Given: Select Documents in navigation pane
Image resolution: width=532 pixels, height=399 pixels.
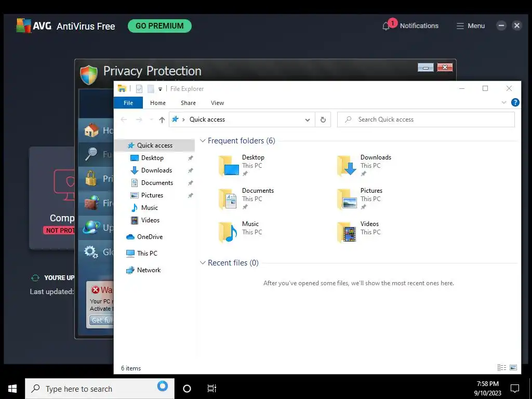Looking at the screenshot, I should point(157,183).
